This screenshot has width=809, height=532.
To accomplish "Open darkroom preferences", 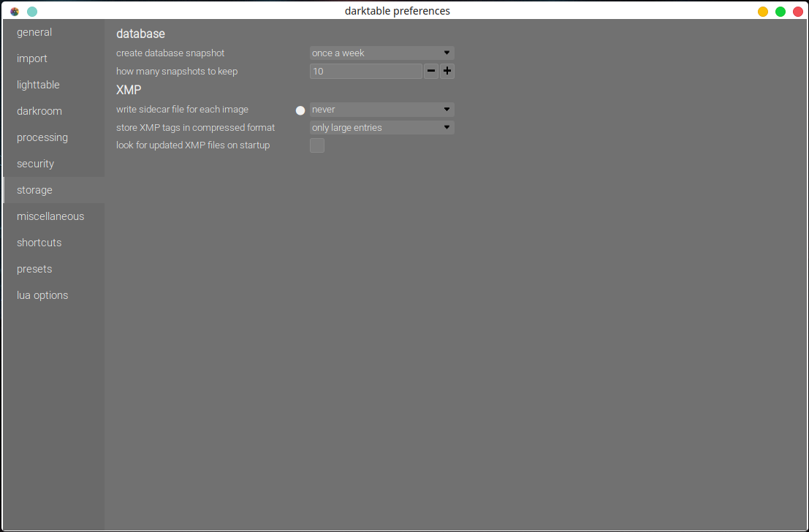I will [x=39, y=111].
